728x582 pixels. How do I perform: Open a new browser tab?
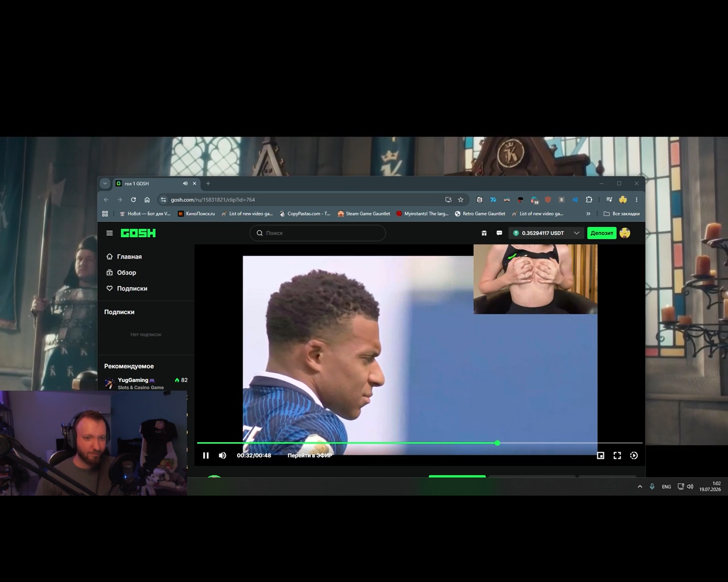pyautogui.click(x=208, y=184)
